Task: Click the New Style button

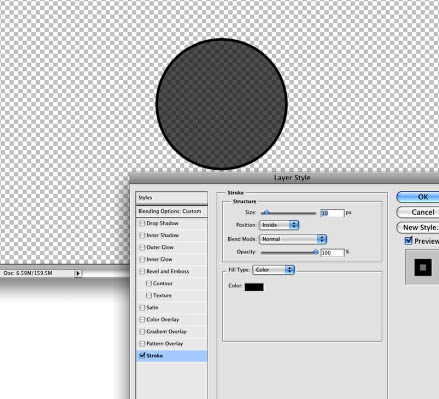Action: (x=418, y=227)
